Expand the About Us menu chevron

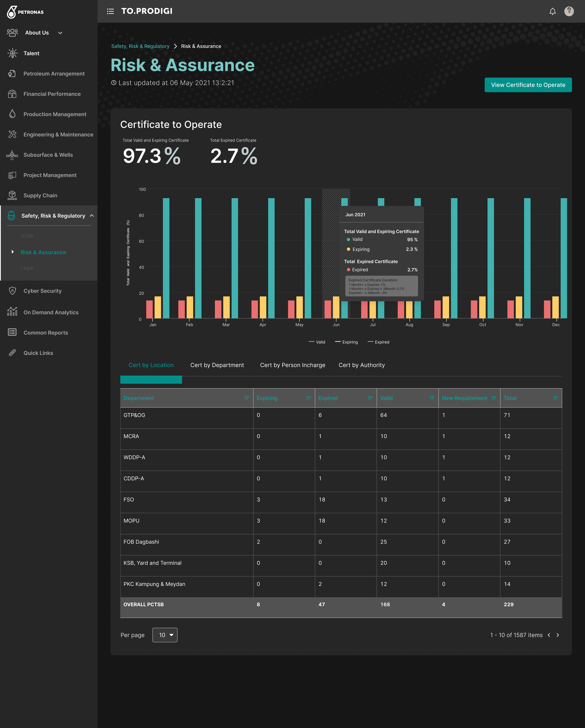coord(60,33)
